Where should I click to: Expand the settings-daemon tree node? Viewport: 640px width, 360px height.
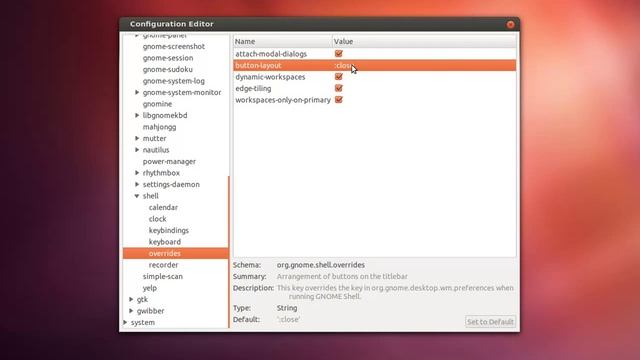pos(137,184)
